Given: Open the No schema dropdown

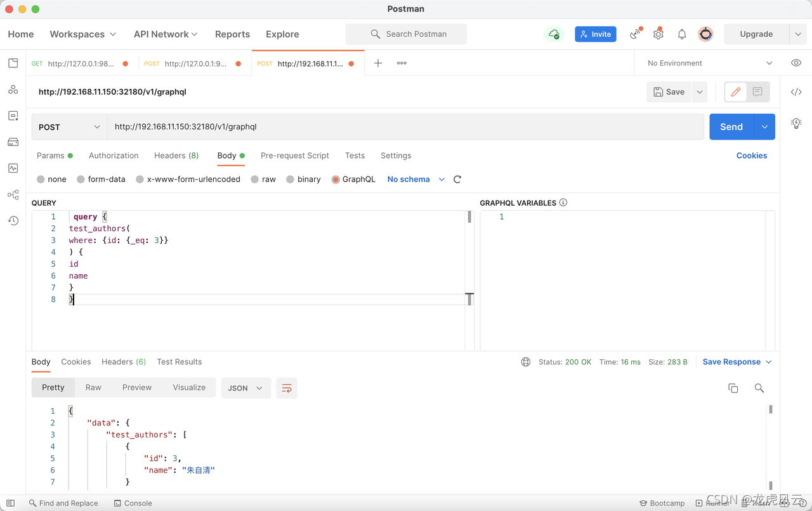Looking at the screenshot, I should pos(416,180).
